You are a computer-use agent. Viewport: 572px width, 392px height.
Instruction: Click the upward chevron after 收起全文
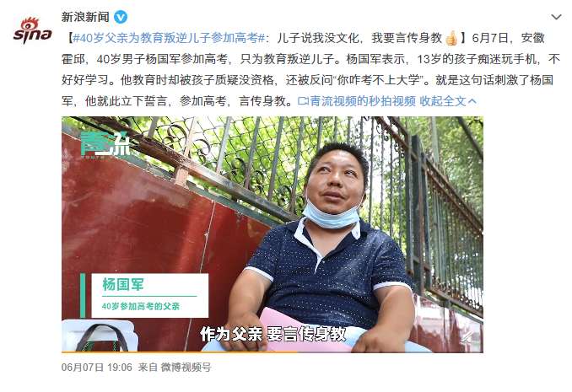coord(472,101)
